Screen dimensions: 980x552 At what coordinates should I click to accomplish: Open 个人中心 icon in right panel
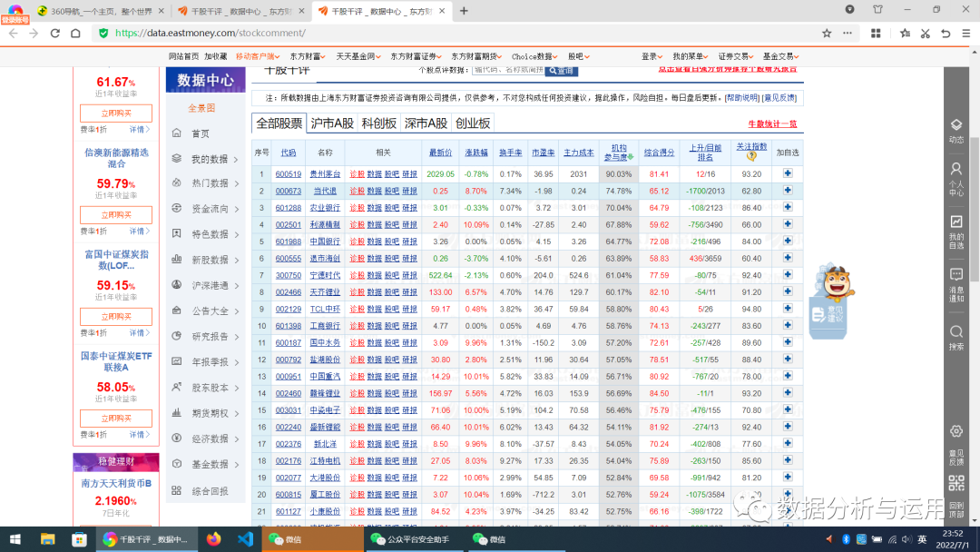tap(956, 169)
